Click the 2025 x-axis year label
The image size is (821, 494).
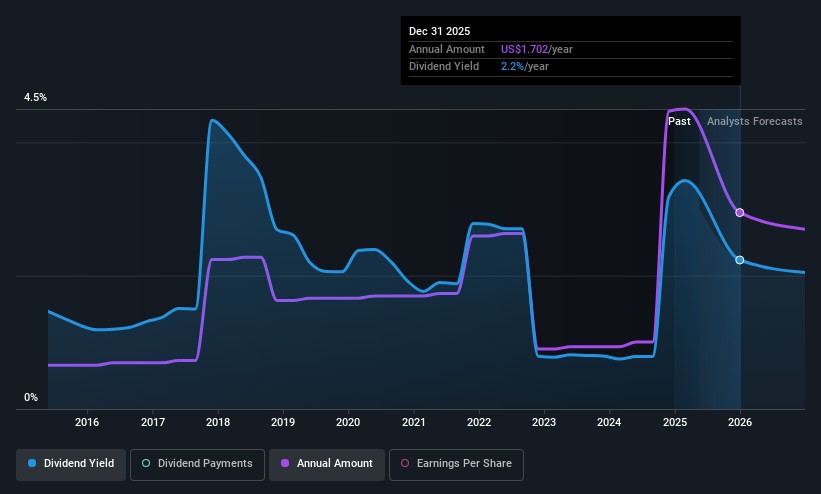pos(674,422)
